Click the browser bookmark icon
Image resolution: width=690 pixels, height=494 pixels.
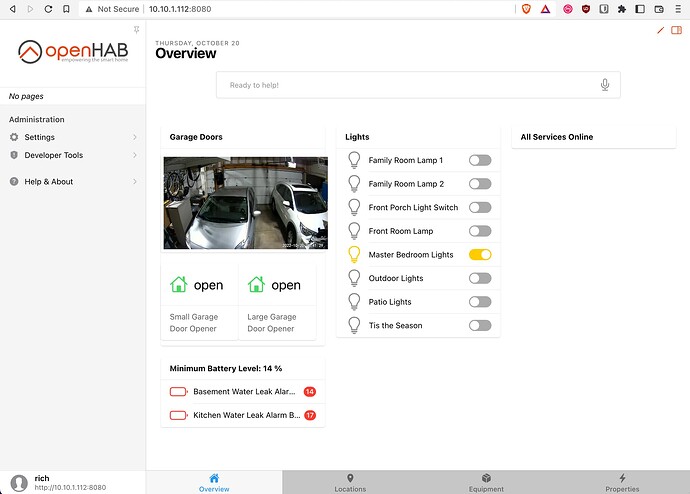tap(65, 8)
